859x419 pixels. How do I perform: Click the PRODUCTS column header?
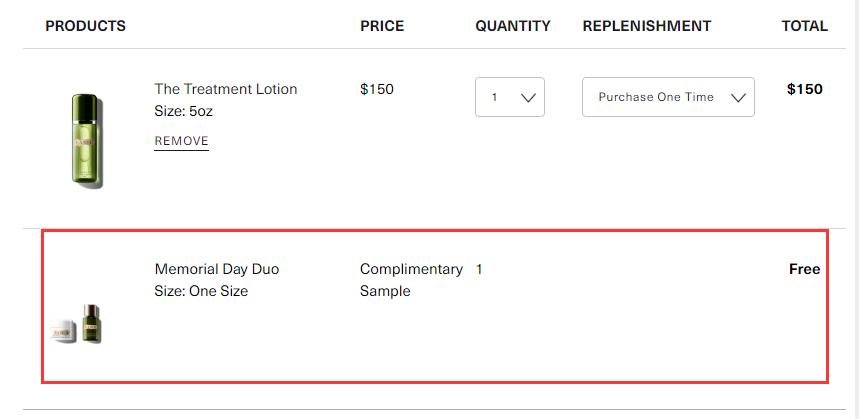(85, 26)
